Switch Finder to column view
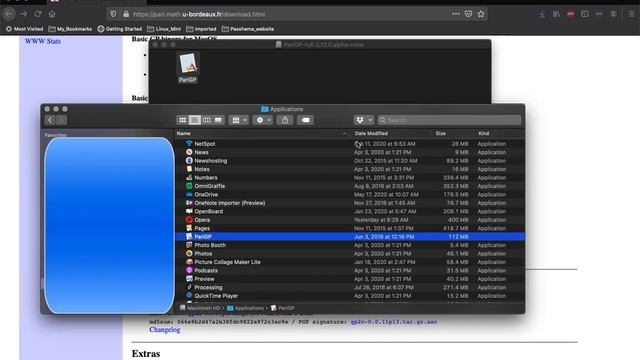 click(207, 120)
